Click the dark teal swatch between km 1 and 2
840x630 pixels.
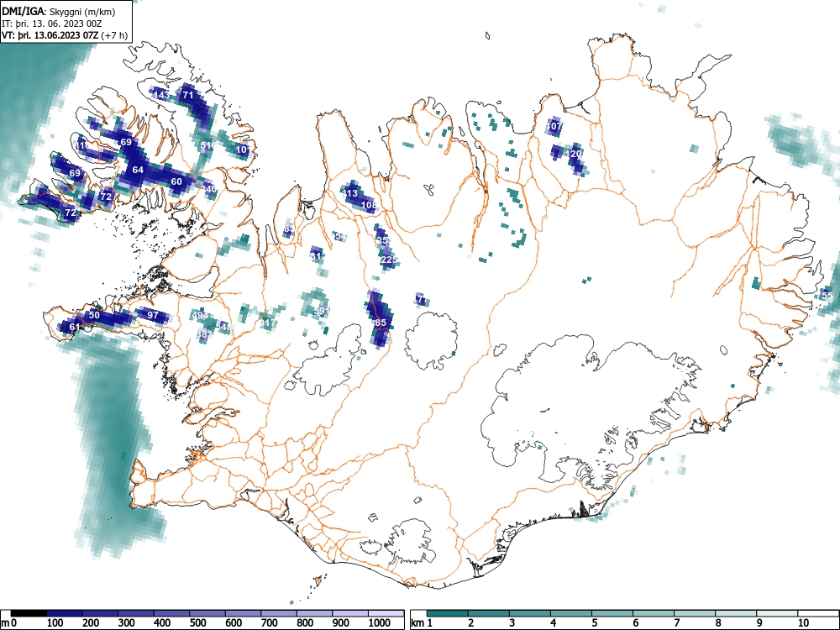[x=448, y=613]
